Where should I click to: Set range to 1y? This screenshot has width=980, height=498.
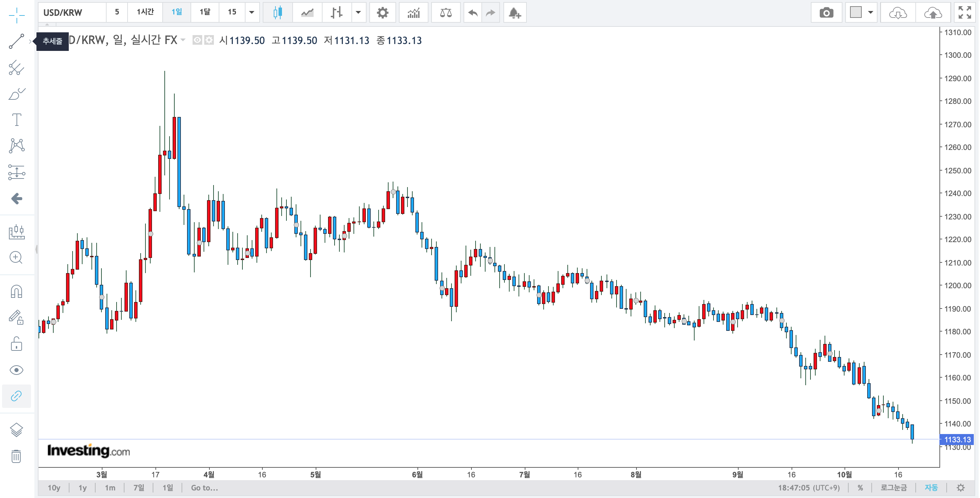[83, 488]
